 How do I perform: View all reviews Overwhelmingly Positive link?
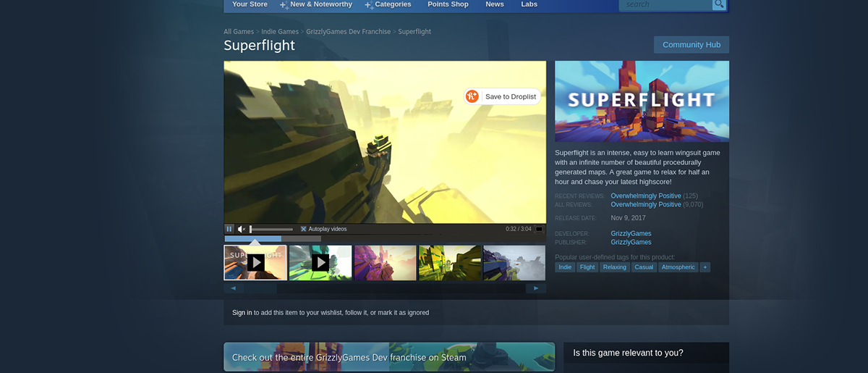646,205
